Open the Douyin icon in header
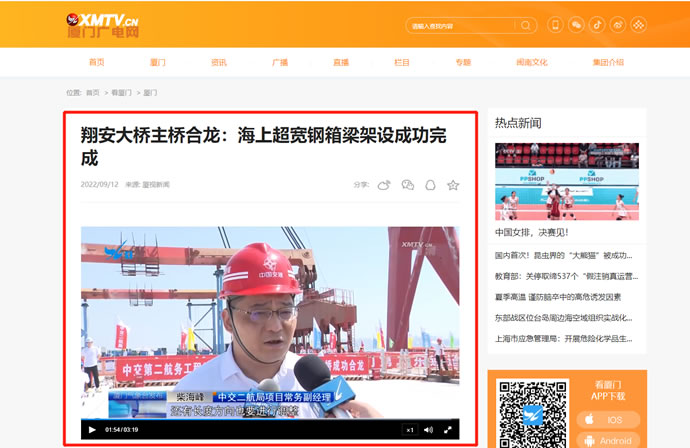 pyautogui.click(x=597, y=25)
